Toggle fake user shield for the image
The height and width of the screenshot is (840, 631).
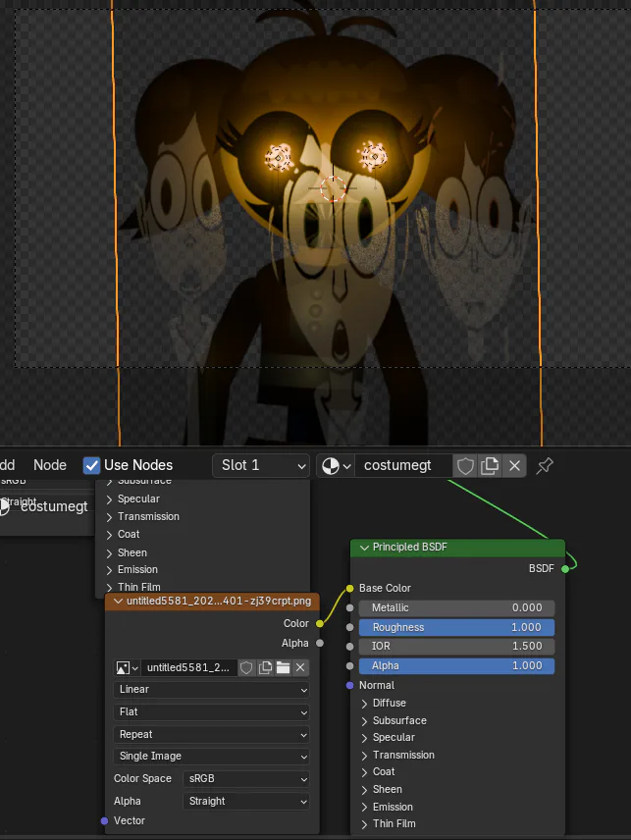coord(246,668)
